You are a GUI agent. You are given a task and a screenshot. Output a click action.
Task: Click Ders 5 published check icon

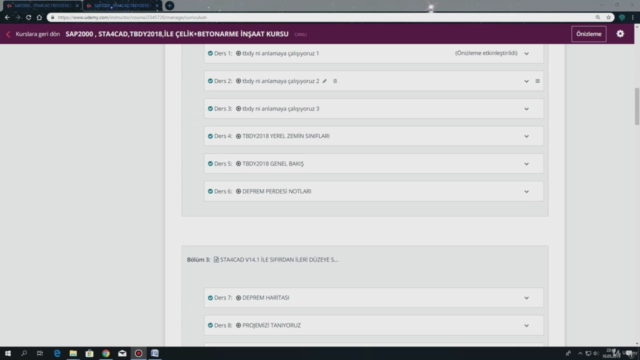pyautogui.click(x=210, y=164)
